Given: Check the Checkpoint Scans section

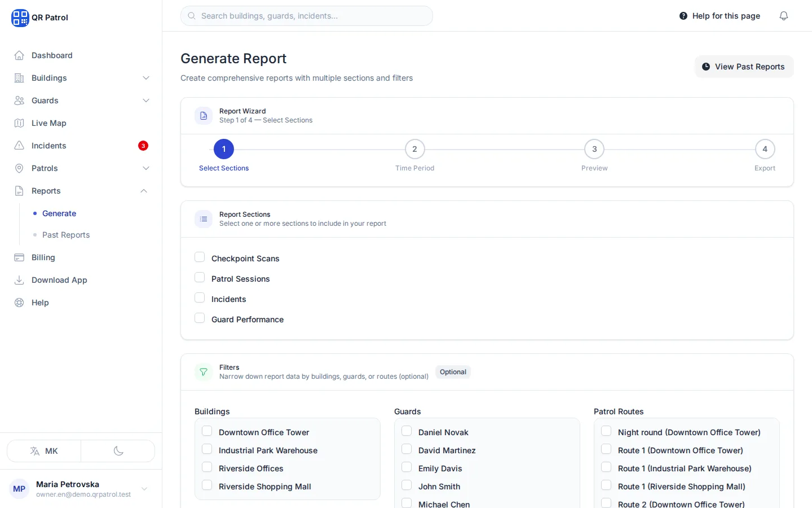Looking at the screenshot, I should click(x=200, y=257).
